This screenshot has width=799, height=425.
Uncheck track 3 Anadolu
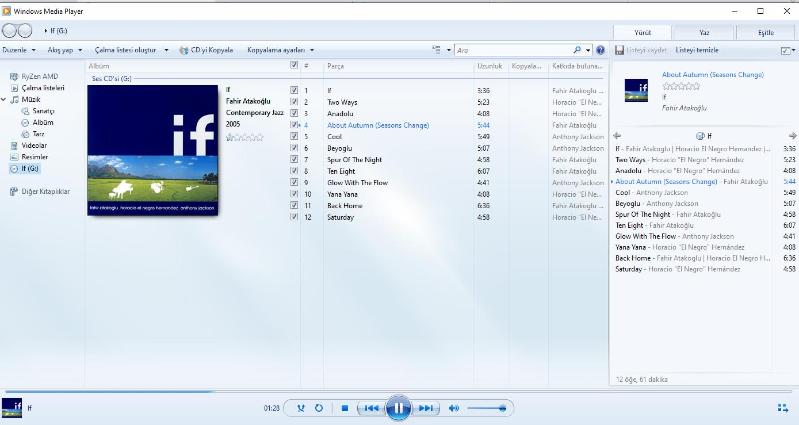294,113
